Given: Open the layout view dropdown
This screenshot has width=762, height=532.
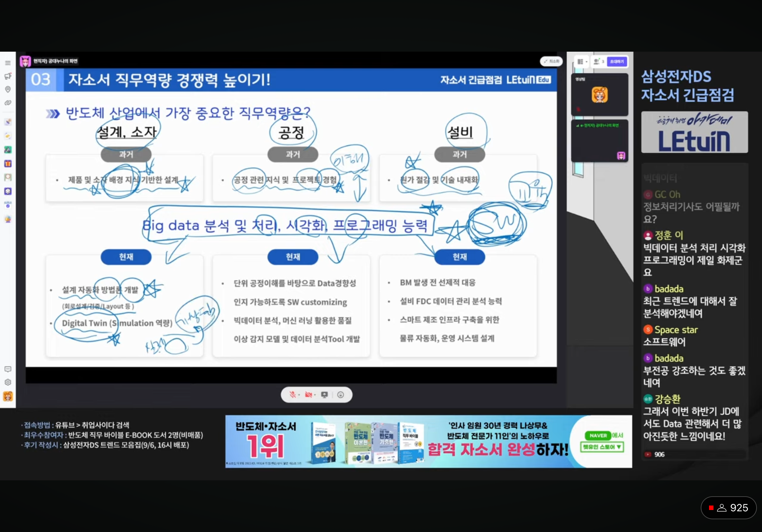Looking at the screenshot, I should tap(582, 62).
